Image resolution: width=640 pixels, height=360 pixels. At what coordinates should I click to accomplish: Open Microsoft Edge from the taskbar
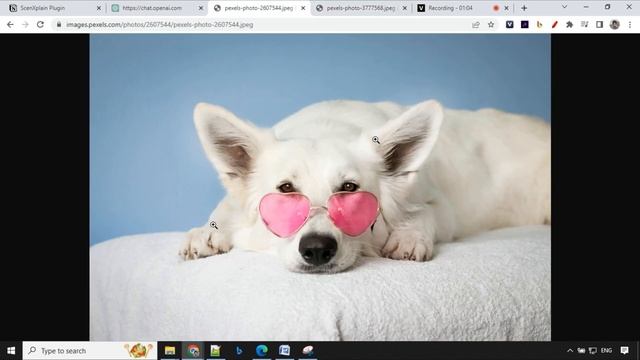[262, 351]
